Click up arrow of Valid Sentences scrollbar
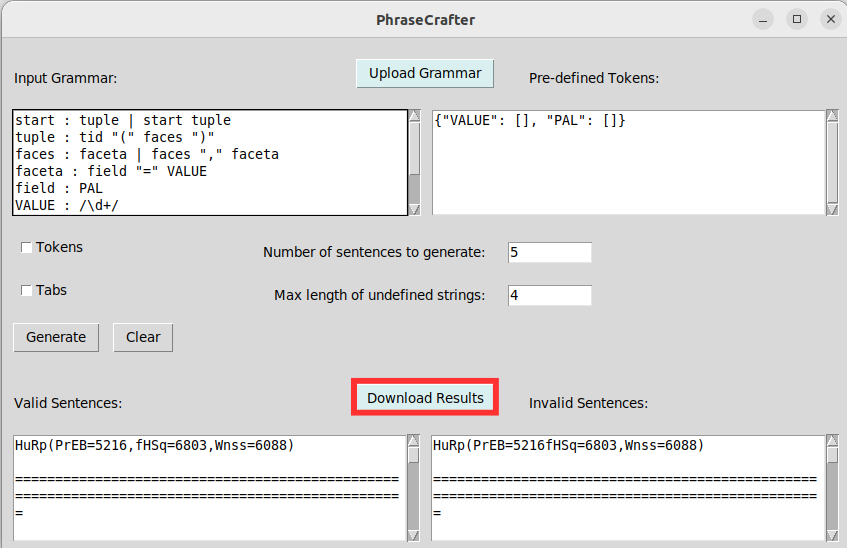847x548 pixels. click(414, 441)
